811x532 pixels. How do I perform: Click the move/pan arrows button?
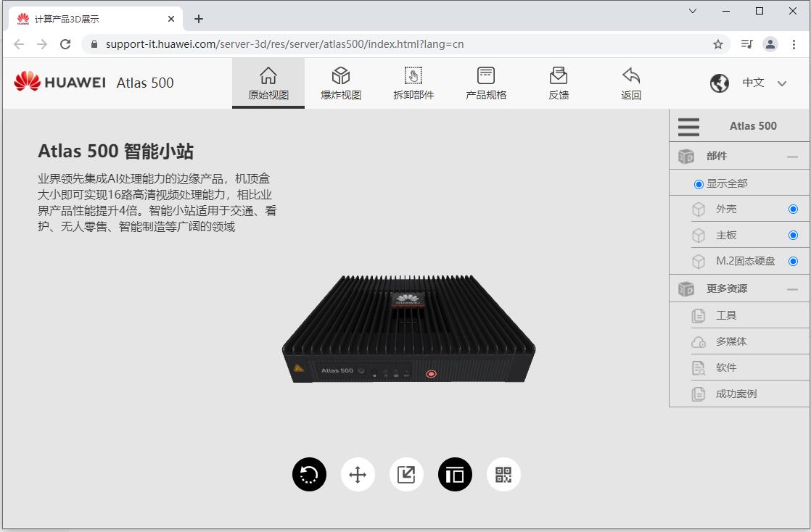(358, 475)
